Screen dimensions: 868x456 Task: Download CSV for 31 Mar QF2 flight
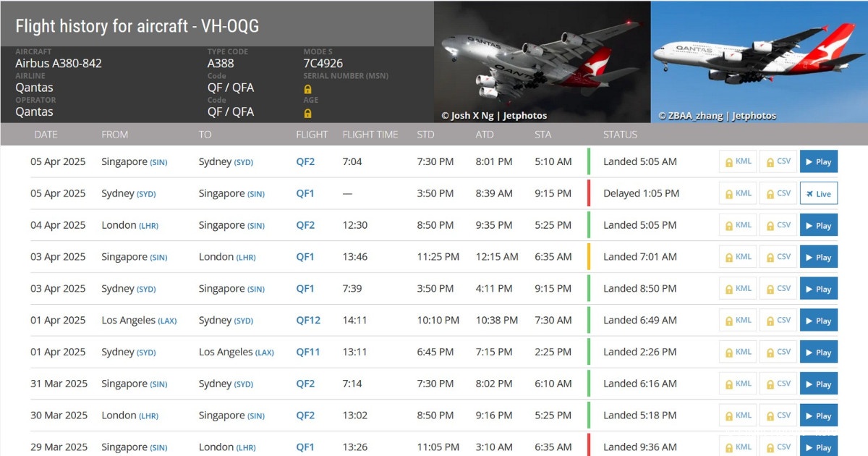(778, 384)
